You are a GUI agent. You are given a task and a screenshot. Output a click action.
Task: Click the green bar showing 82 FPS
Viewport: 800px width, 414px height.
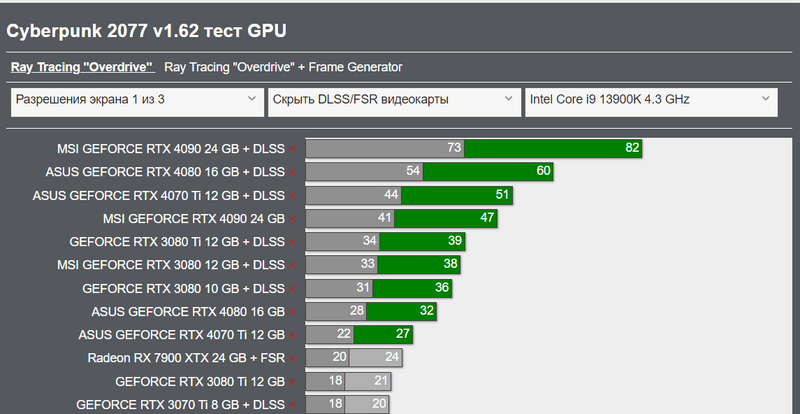click(x=552, y=149)
